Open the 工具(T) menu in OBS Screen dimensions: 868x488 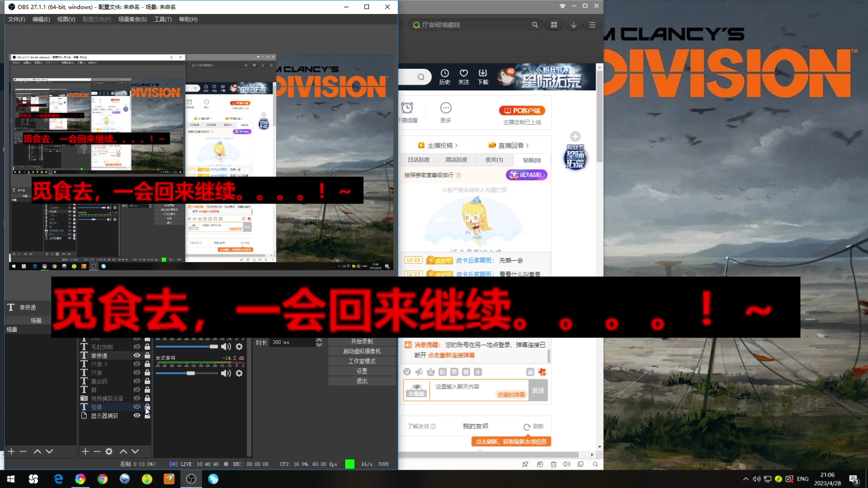coord(163,19)
